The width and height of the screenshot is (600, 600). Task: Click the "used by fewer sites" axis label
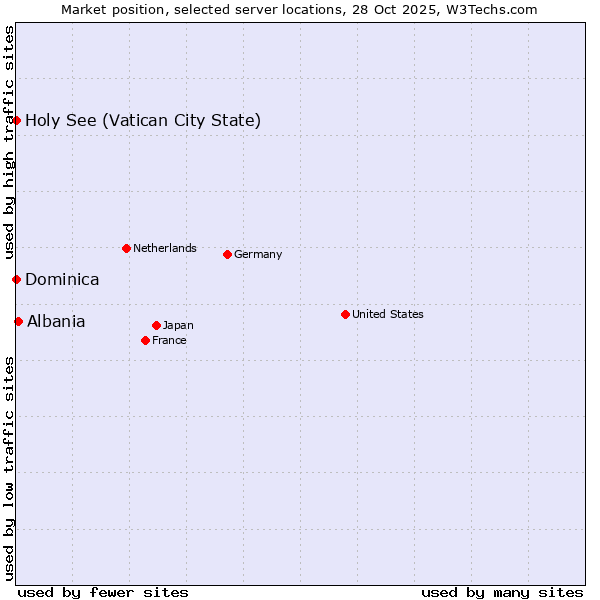103,592
